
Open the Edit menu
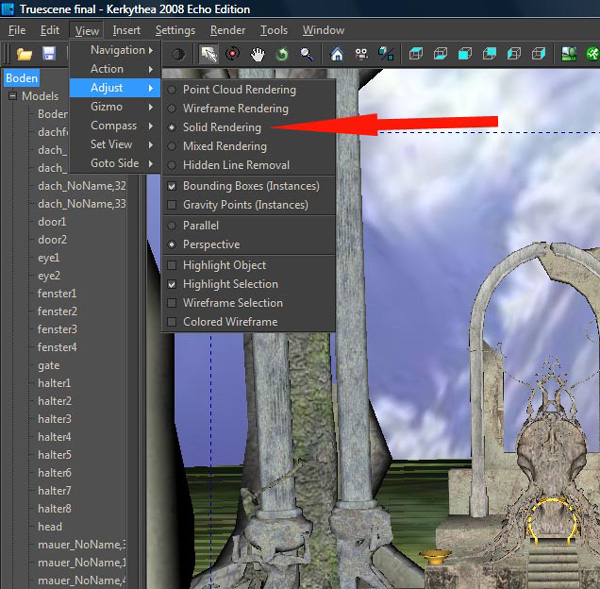click(50, 30)
